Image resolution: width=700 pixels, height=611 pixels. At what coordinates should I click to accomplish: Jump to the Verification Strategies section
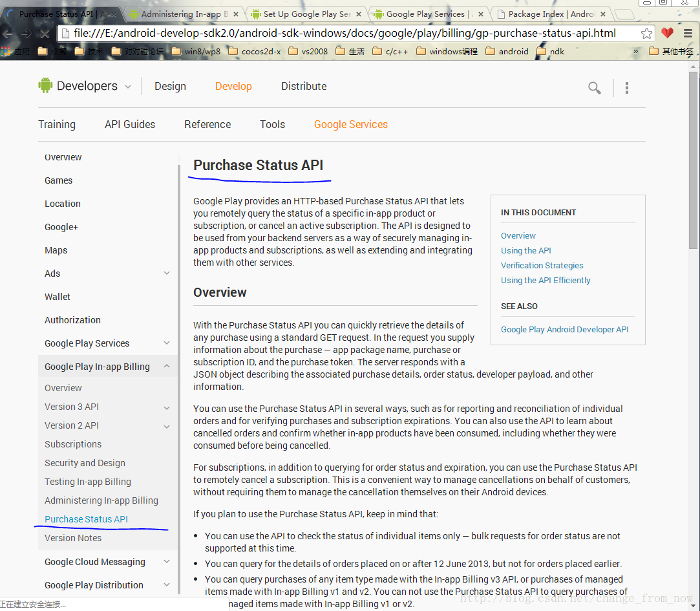pos(542,265)
